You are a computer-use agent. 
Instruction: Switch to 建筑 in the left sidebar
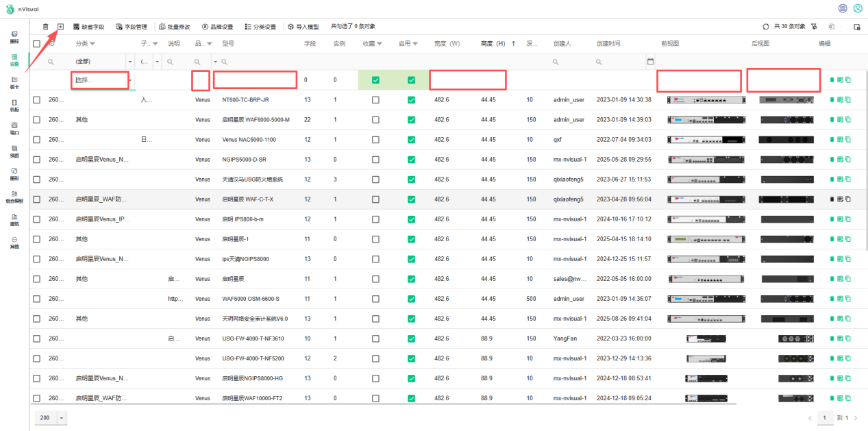14,220
